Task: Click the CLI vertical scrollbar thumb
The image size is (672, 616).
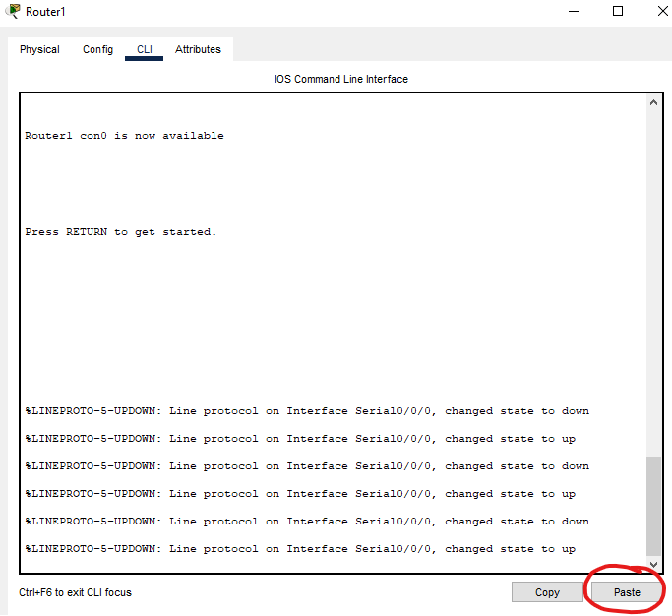Action: pyautogui.click(x=654, y=505)
